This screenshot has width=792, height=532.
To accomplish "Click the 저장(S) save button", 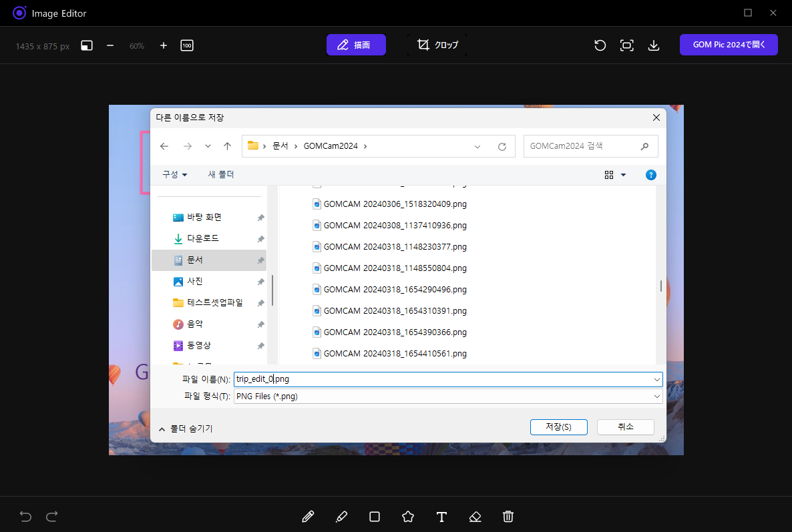I will (558, 427).
